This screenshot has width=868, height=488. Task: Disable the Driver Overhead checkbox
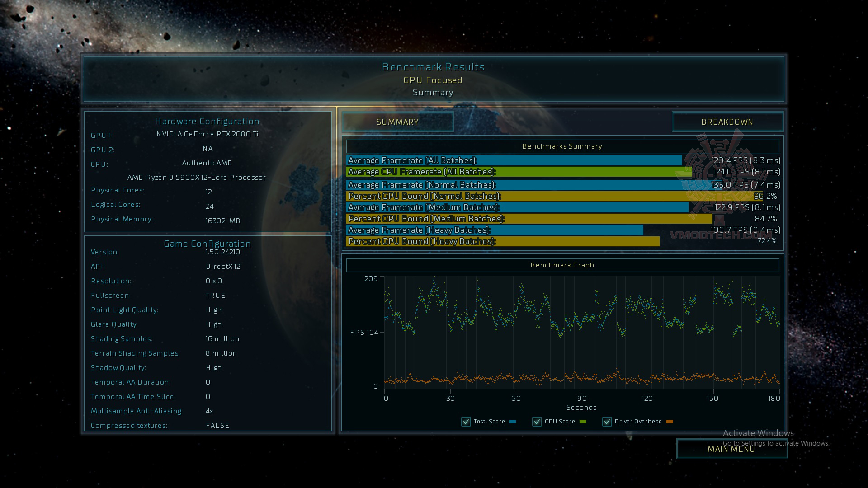pos(607,422)
